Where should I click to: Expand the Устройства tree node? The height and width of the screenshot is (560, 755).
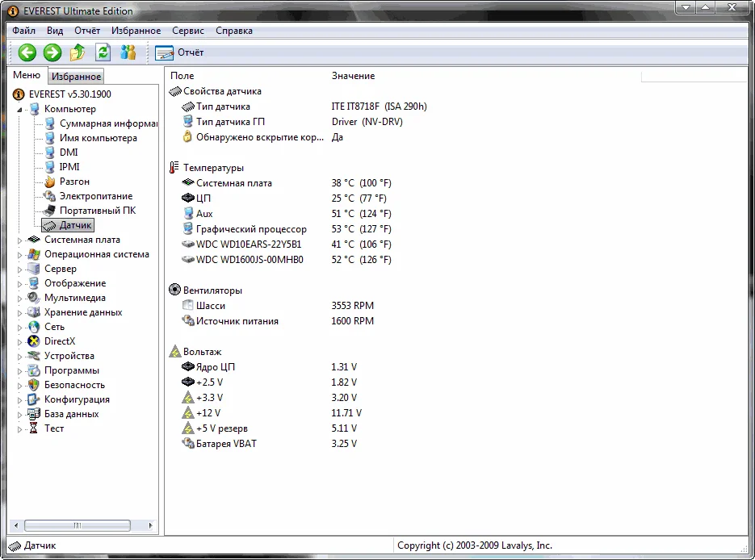tap(19, 357)
